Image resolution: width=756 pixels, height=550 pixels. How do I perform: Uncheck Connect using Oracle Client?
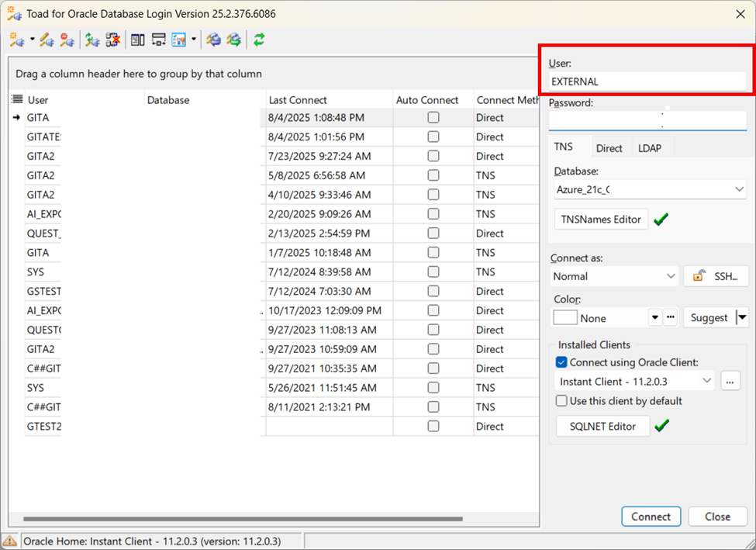click(x=561, y=362)
